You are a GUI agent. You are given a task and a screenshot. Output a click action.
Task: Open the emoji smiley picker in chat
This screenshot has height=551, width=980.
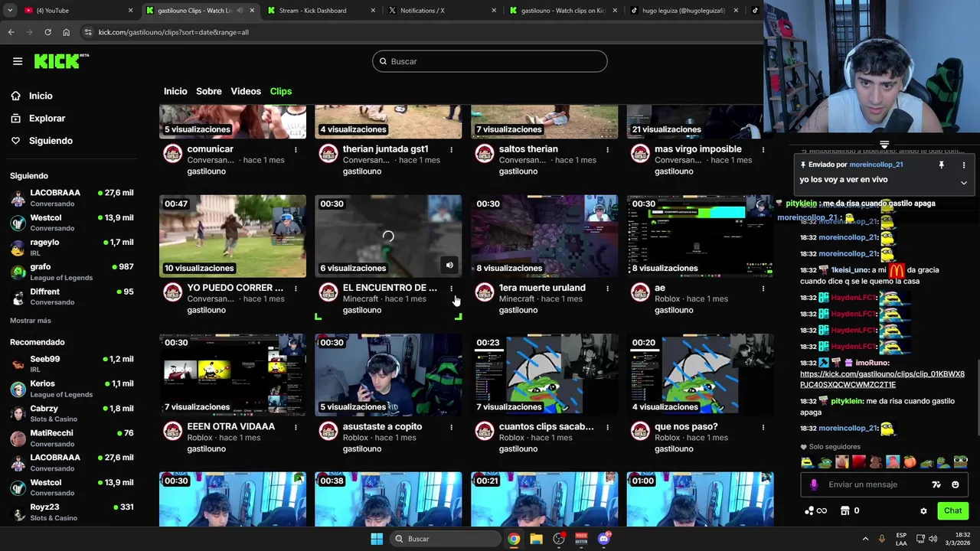point(955,484)
